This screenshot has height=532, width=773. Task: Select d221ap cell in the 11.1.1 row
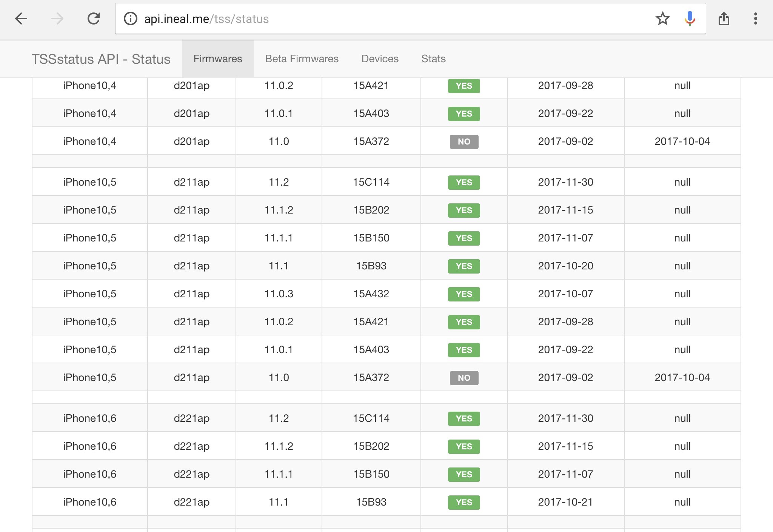coord(191,474)
